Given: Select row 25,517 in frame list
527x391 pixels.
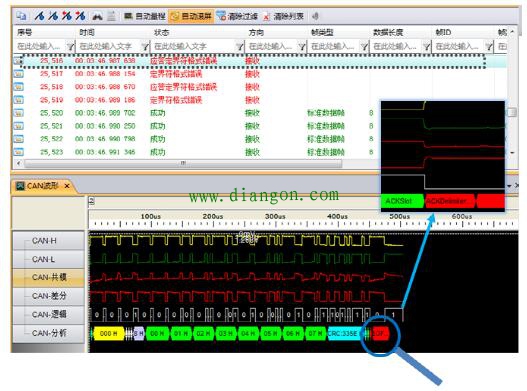Looking at the screenshot, I should (260, 74).
